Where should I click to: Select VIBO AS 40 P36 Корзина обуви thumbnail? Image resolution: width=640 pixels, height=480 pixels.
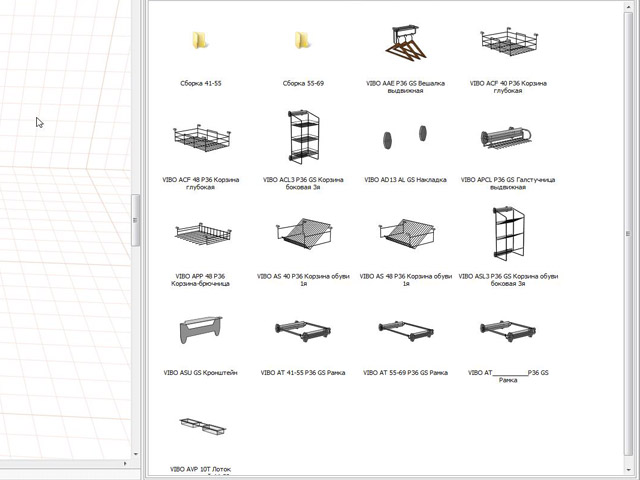[x=303, y=233]
